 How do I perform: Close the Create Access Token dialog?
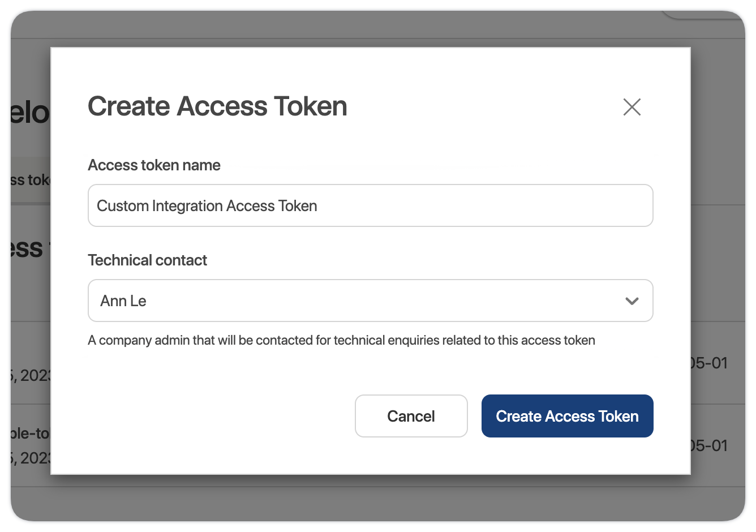(x=632, y=107)
